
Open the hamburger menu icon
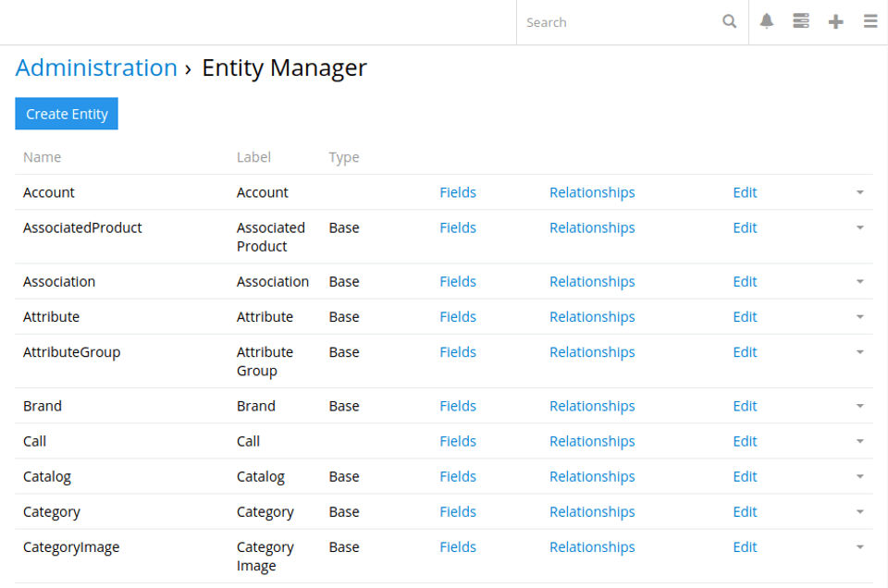pos(870,22)
